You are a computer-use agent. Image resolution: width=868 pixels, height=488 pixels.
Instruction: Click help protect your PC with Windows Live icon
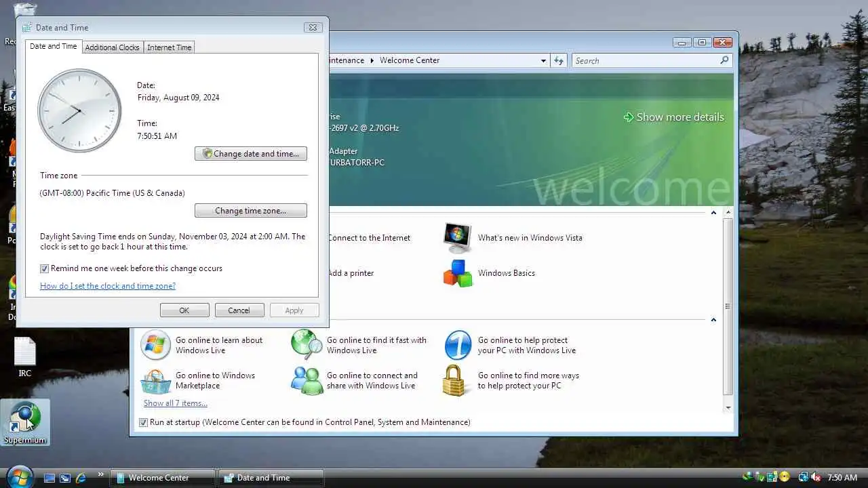click(458, 345)
